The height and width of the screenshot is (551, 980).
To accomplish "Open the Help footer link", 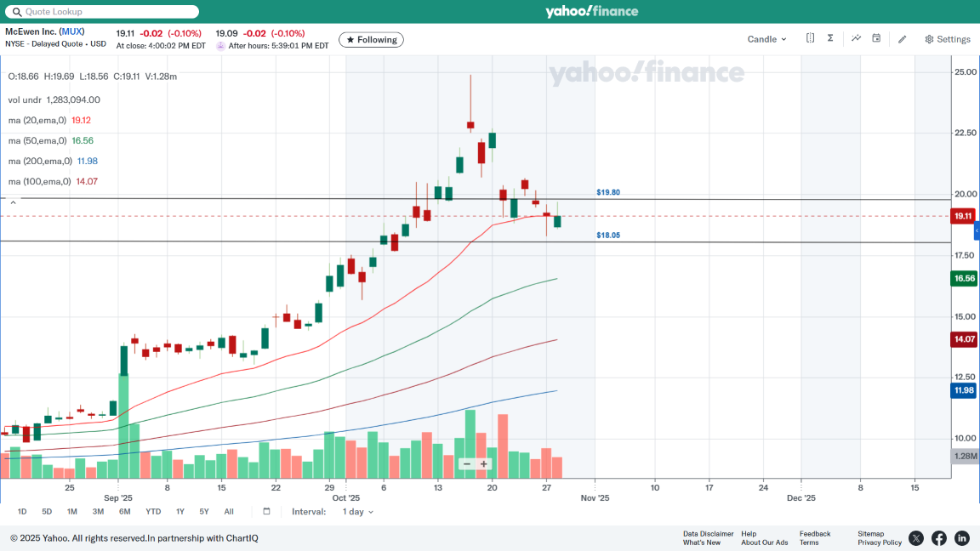I will pos(749,533).
